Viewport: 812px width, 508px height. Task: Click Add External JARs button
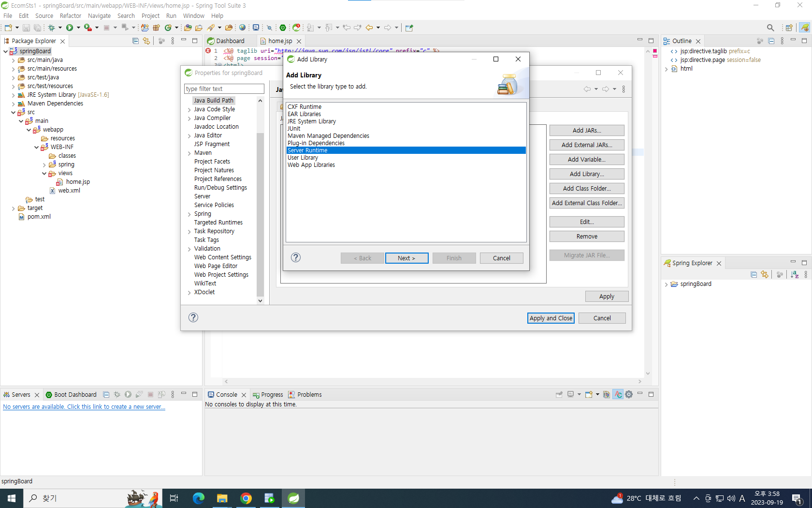point(587,145)
